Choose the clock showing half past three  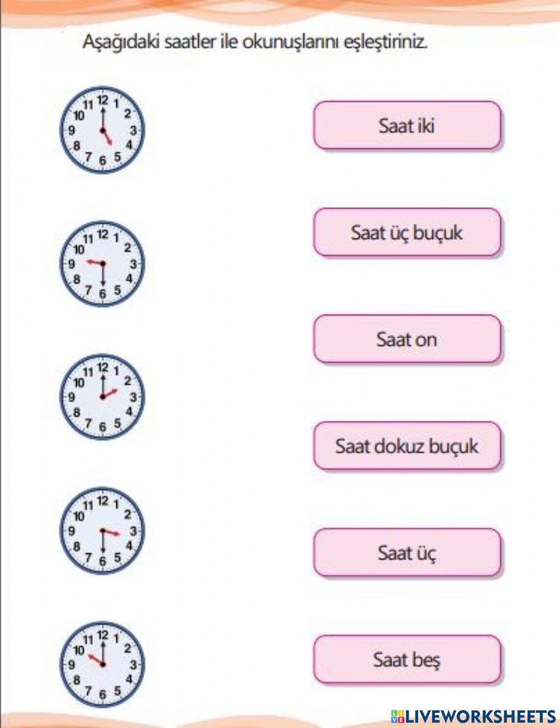[x=102, y=530]
